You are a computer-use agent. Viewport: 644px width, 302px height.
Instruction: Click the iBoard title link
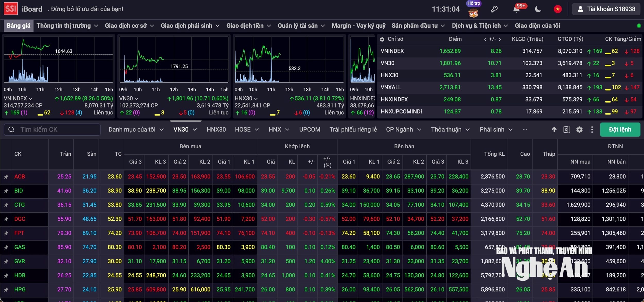(32, 9)
